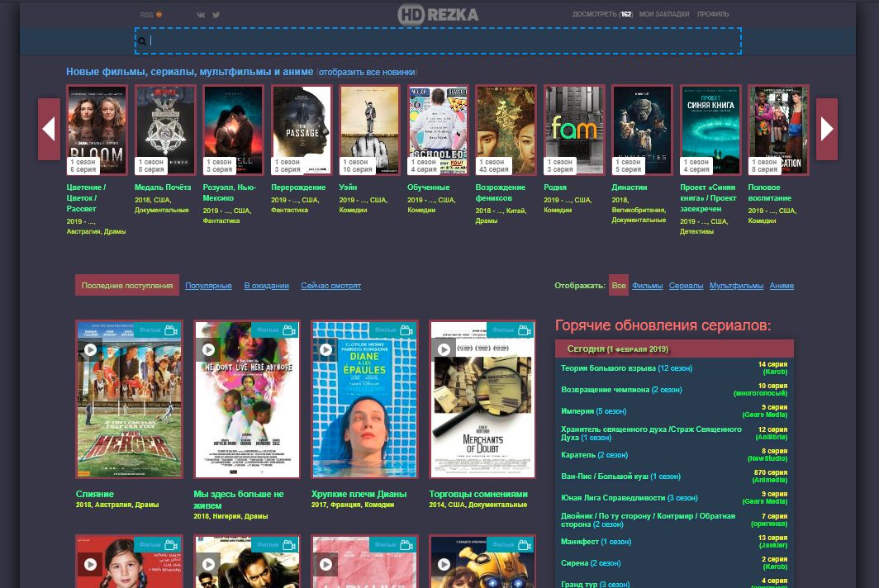This screenshot has height=588, width=879.
Task: Open Досмотреть list in header
Action: click(602, 14)
